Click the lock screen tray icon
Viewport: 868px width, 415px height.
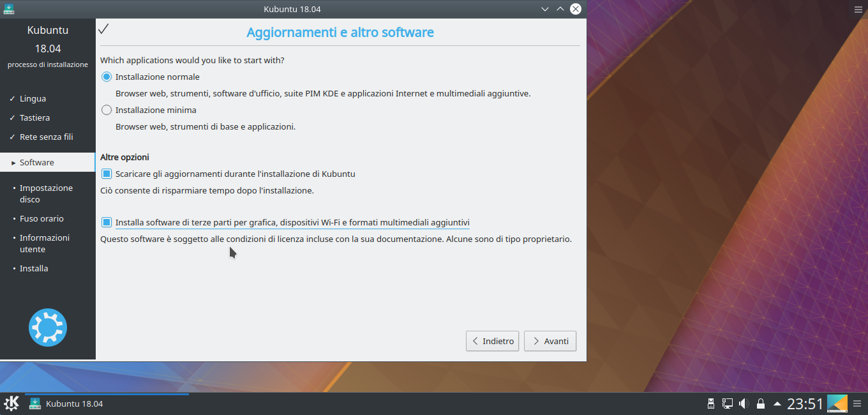click(x=760, y=404)
